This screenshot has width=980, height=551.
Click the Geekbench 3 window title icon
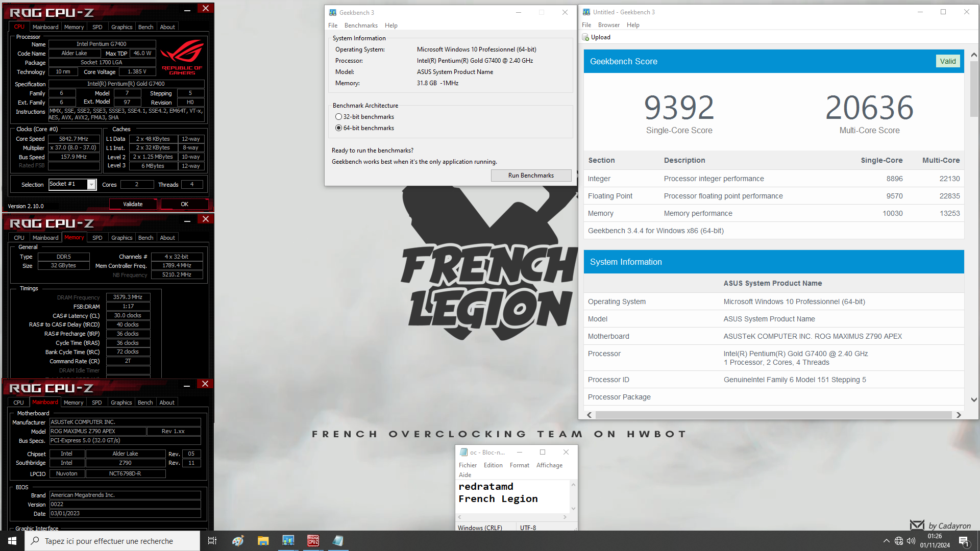click(333, 13)
